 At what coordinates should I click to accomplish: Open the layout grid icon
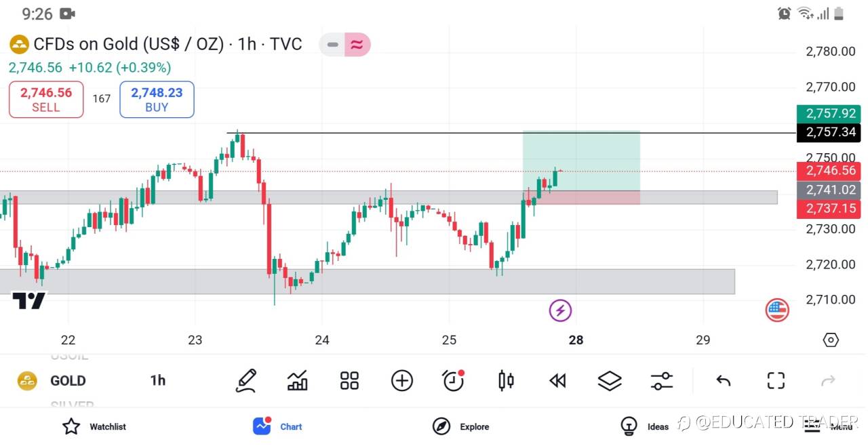(349, 380)
